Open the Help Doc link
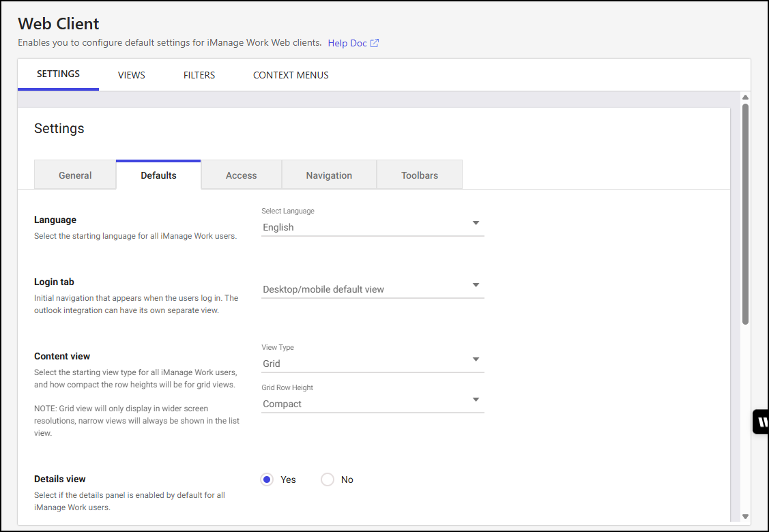The image size is (769, 532). pos(347,43)
